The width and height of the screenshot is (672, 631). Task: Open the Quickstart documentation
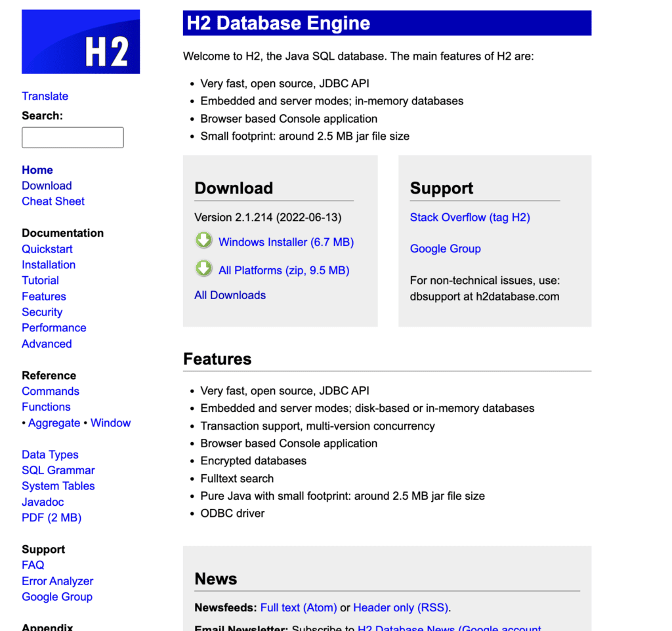click(x=47, y=249)
